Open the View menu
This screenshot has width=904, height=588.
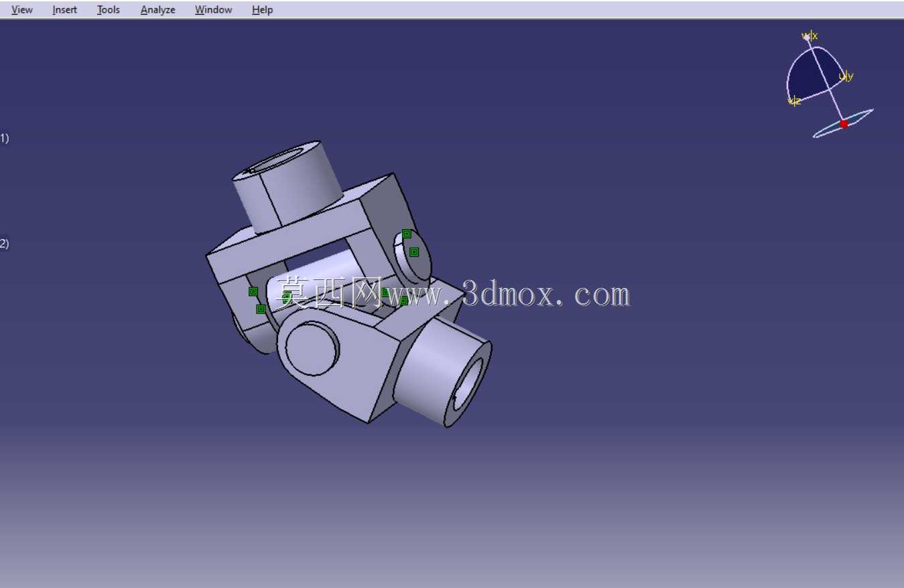pyautogui.click(x=22, y=9)
